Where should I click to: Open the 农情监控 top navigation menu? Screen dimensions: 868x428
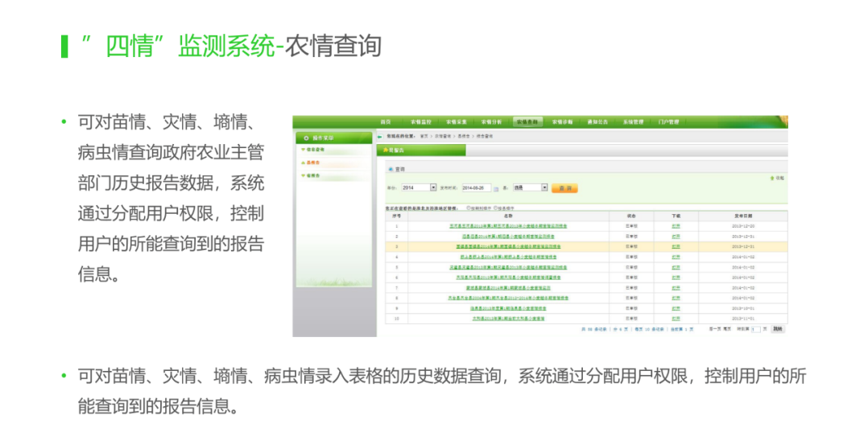coord(421,121)
